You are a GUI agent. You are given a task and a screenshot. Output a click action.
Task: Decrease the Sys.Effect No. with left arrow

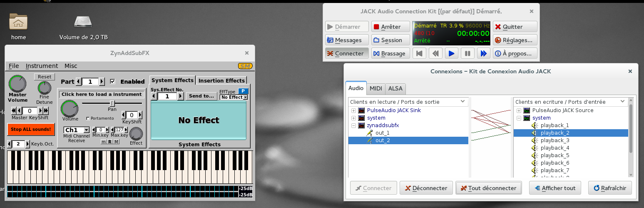click(x=154, y=96)
